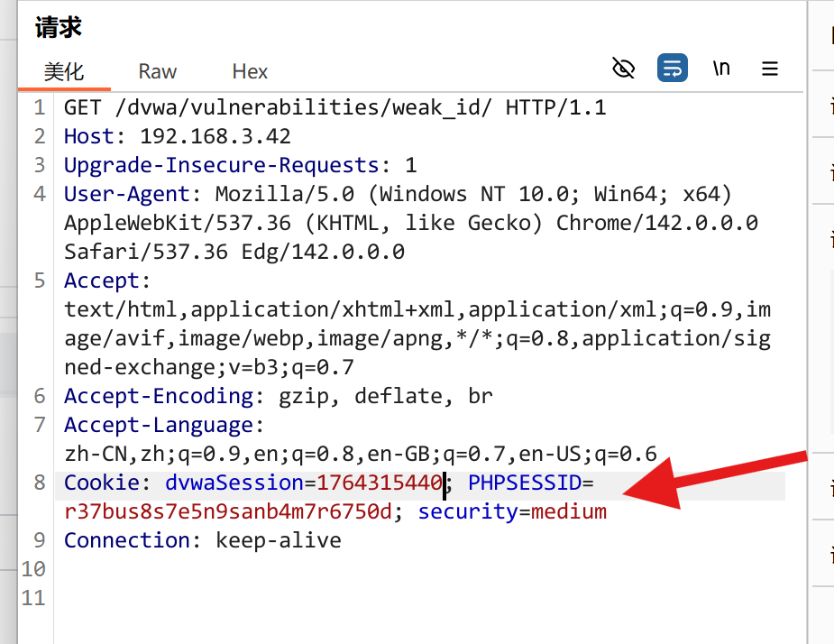Image resolution: width=834 pixels, height=644 pixels.
Task: Toggle the word wrap icon
Action: coord(673,69)
